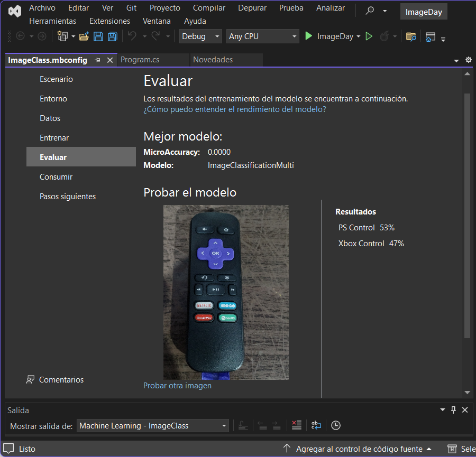Viewport: 476px width, 457px height.
Task: Open the Git menu
Action: pyautogui.click(x=131, y=8)
